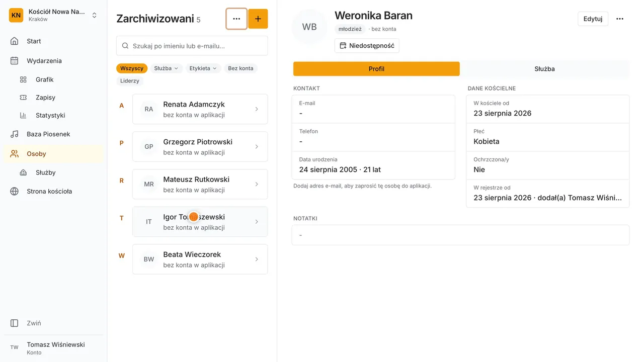Open Igor Tomaszewski's row chevron

tap(257, 222)
